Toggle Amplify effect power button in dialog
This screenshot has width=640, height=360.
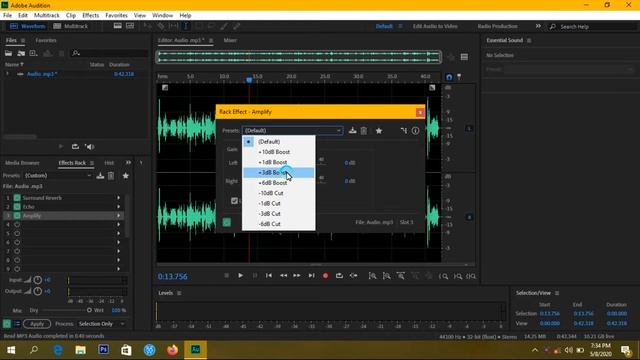tap(227, 222)
